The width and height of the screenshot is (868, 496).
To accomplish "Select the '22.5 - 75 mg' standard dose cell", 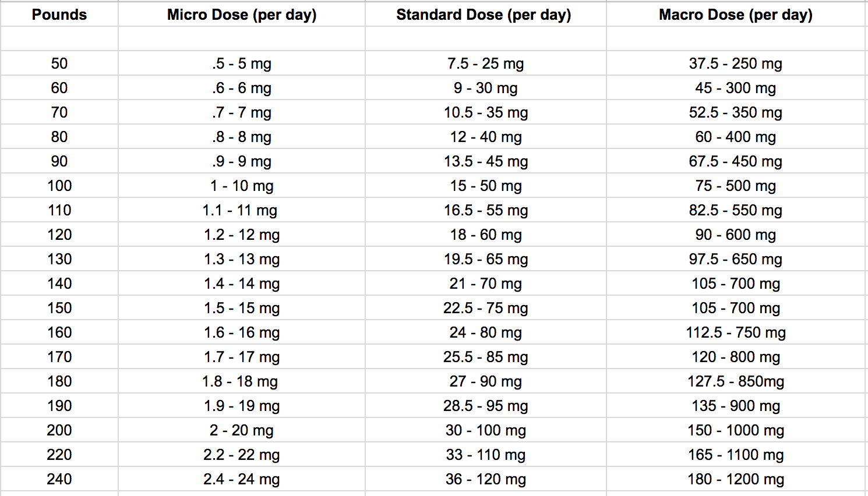I will point(486,308).
